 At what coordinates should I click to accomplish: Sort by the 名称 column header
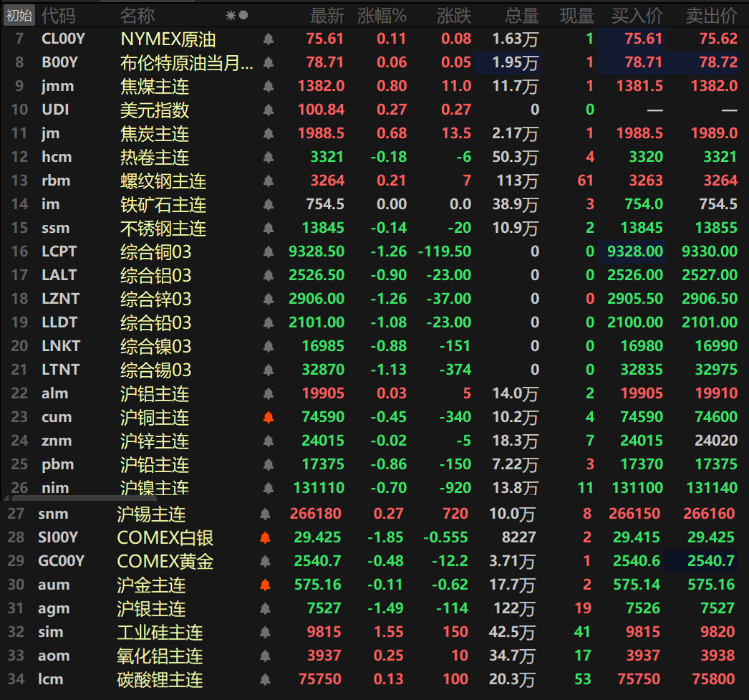click(x=137, y=16)
